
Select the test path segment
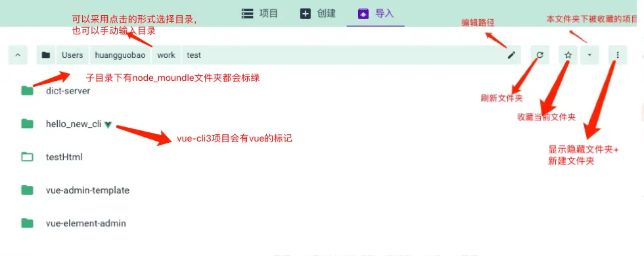coord(194,55)
